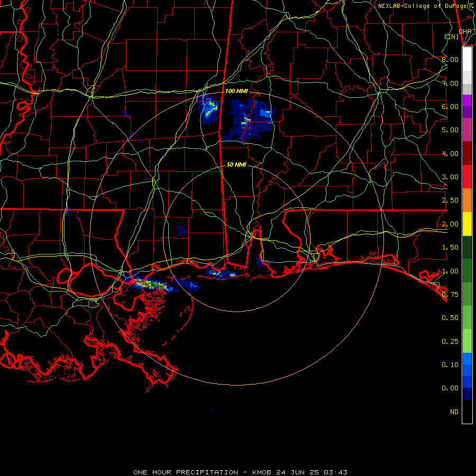Viewport: 476px width, 476px height.
Task: Pick the yellow 2.00 legend swatch
Action: click(x=467, y=224)
